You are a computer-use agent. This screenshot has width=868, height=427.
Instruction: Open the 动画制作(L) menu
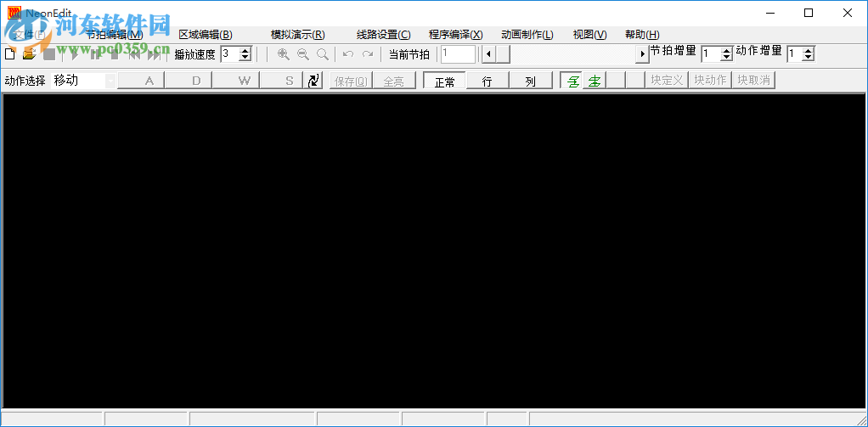click(527, 35)
